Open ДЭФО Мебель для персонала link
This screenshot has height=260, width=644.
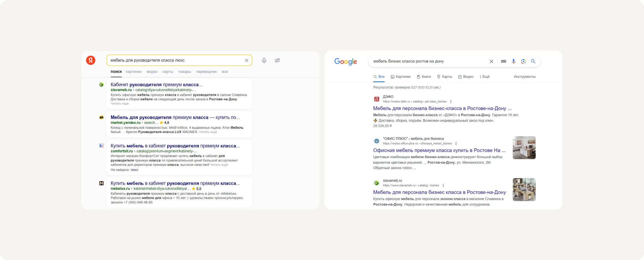coord(442,108)
